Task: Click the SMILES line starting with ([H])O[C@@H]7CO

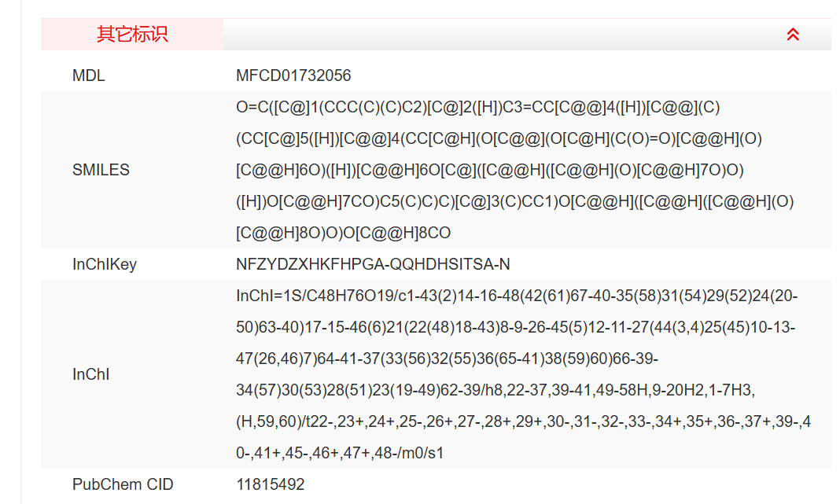Action: tap(514, 202)
